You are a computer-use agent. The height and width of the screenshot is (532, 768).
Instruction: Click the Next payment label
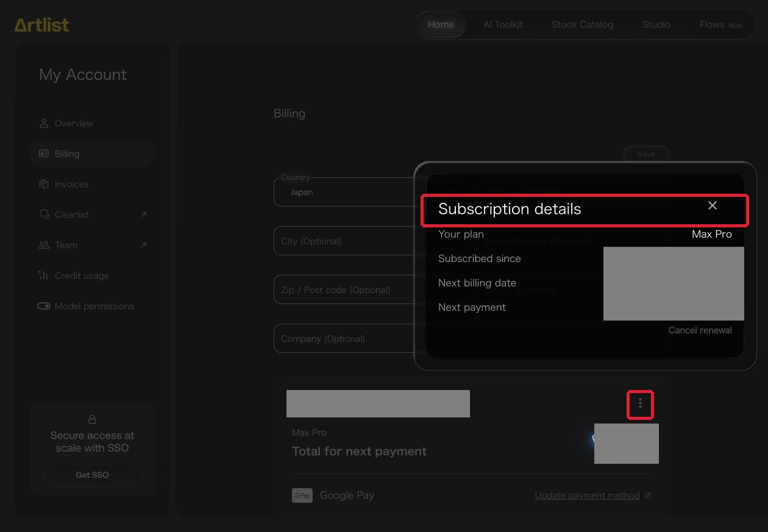472,307
